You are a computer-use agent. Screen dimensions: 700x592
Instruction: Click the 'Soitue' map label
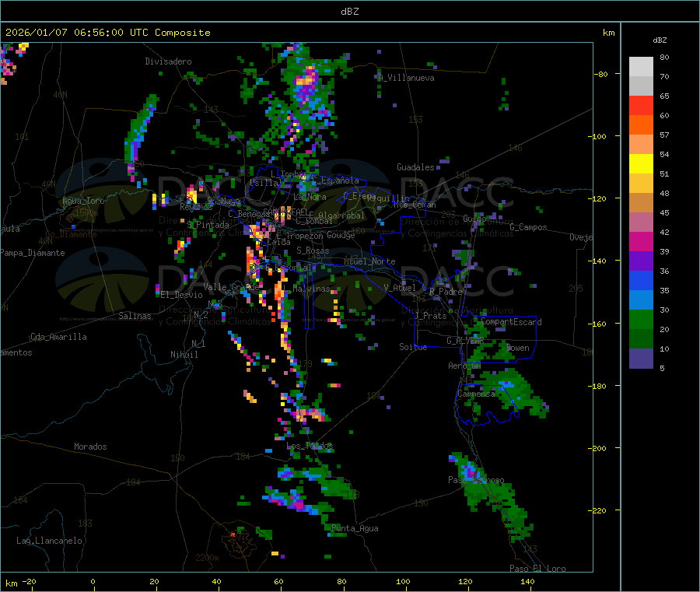pyautogui.click(x=413, y=347)
